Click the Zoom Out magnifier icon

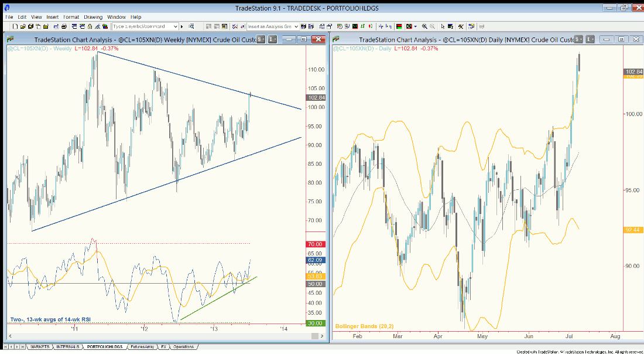coord(432,26)
